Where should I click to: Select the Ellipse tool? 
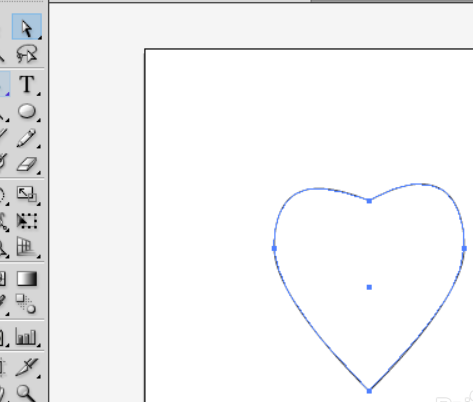pos(27,111)
